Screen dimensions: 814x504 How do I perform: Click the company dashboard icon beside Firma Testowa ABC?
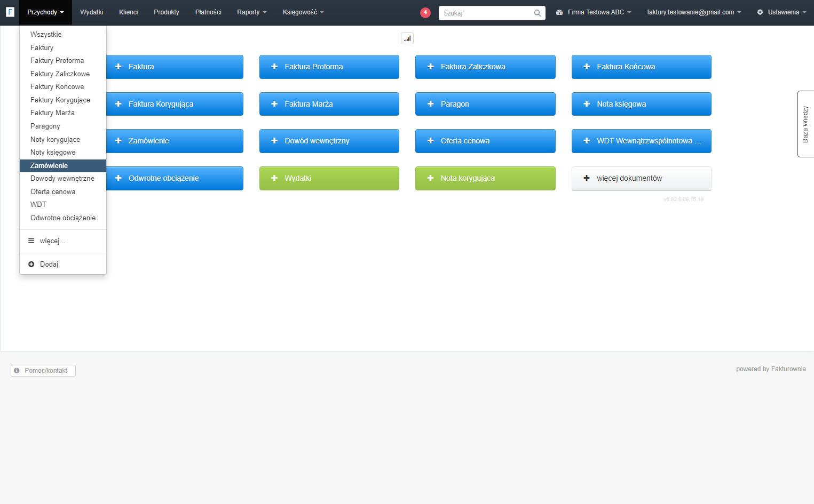[x=559, y=12]
